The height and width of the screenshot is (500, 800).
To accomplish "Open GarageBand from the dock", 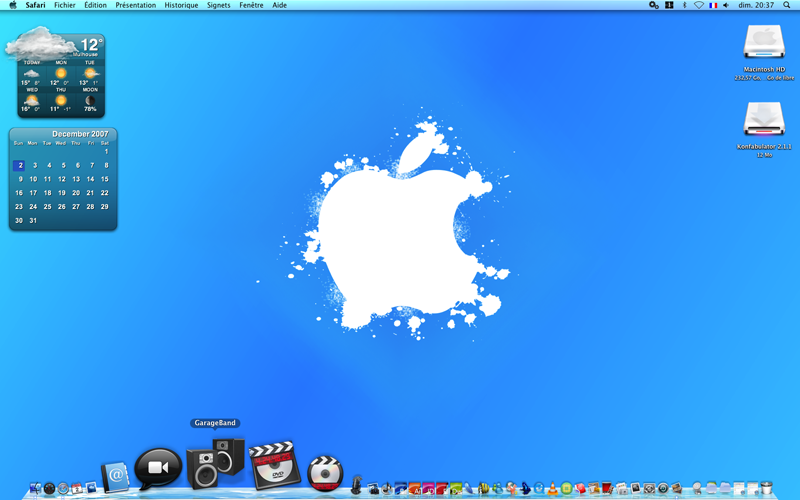I will coord(215,463).
